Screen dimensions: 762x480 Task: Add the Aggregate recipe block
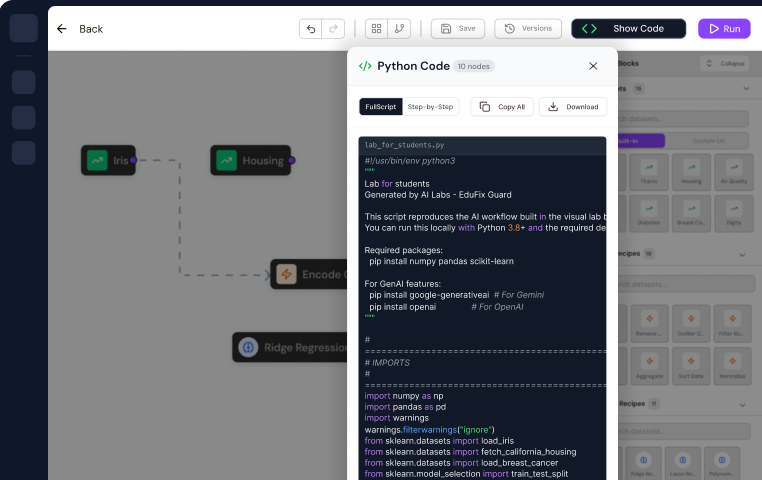[649, 366]
